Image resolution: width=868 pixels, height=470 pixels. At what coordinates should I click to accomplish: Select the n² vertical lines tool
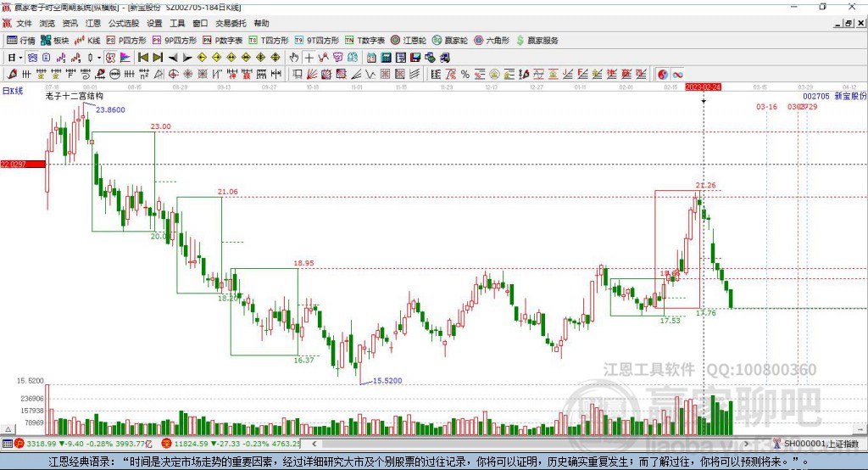pos(144,75)
